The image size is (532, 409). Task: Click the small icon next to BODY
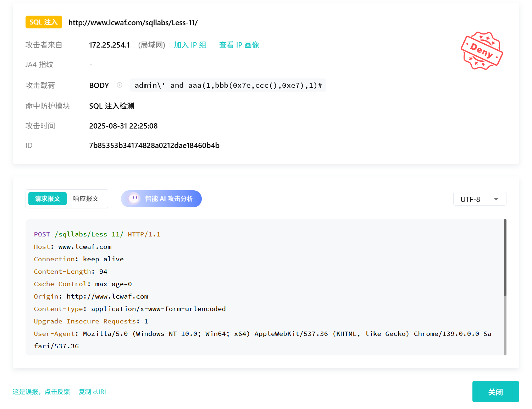(120, 85)
